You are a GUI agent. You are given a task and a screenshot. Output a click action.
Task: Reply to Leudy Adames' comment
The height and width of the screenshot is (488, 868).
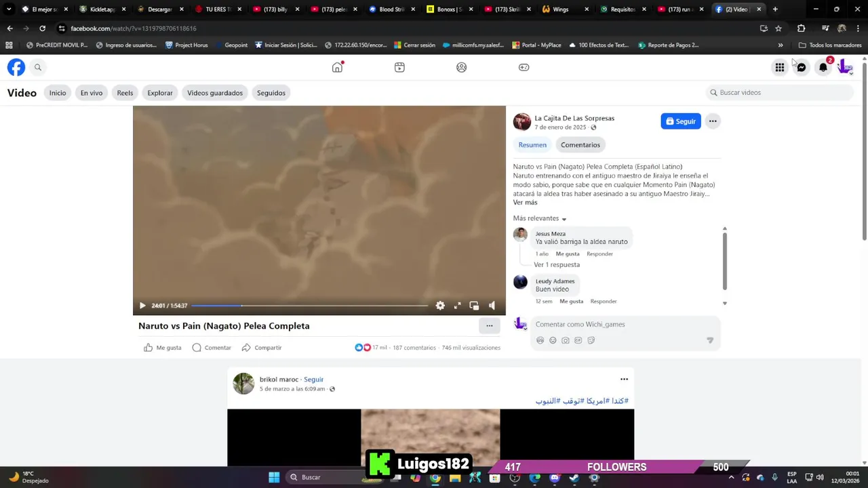pyautogui.click(x=604, y=302)
